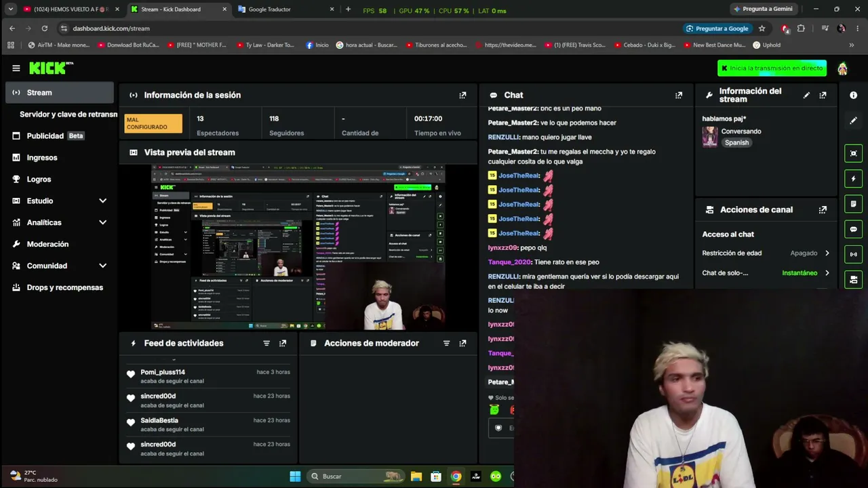Open the stream preview thumbnail
The height and width of the screenshot is (488, 868).
298,247
